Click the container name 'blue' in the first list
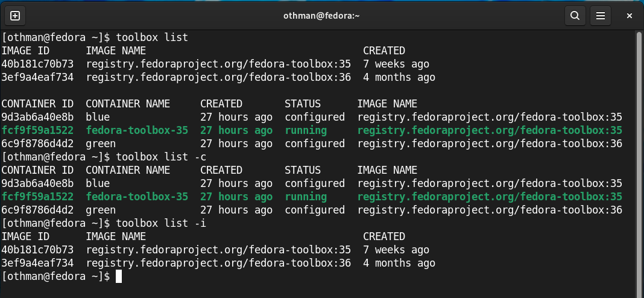Image resolution: width=644 pixels, height=298 pixels. point(98,117)
